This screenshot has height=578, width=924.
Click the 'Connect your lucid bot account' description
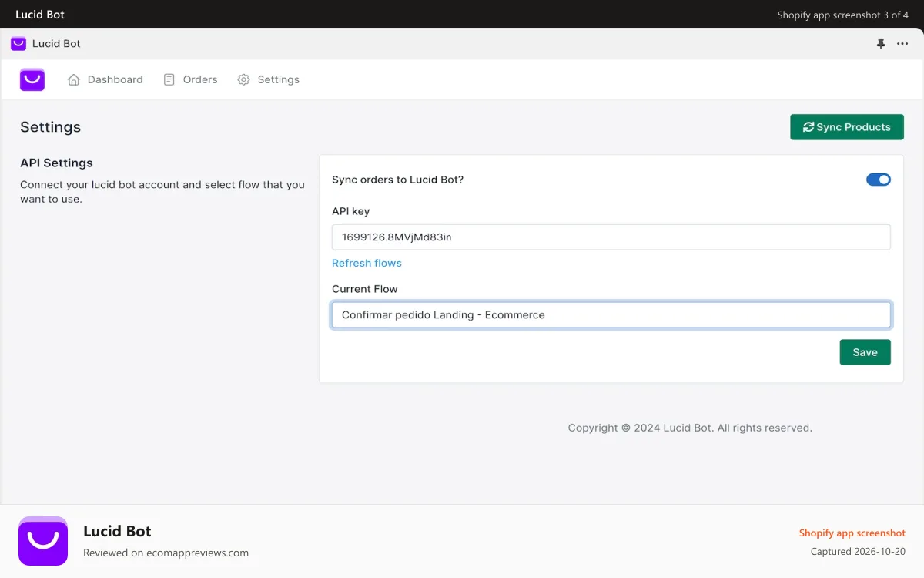(x=162, y=192)
